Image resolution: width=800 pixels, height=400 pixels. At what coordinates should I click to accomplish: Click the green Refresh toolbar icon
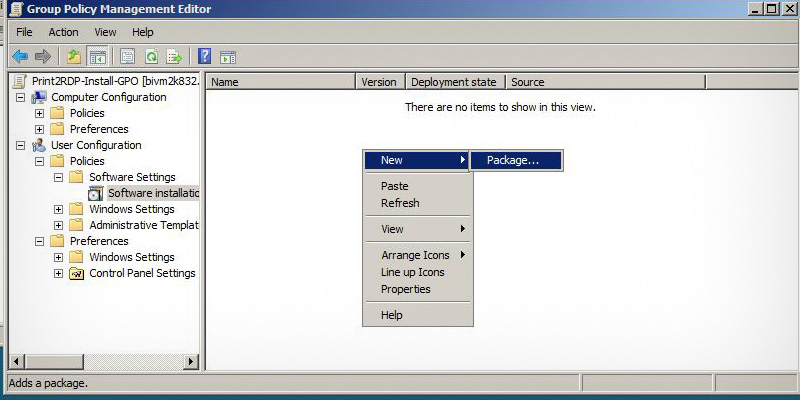[x=152, y=57]
